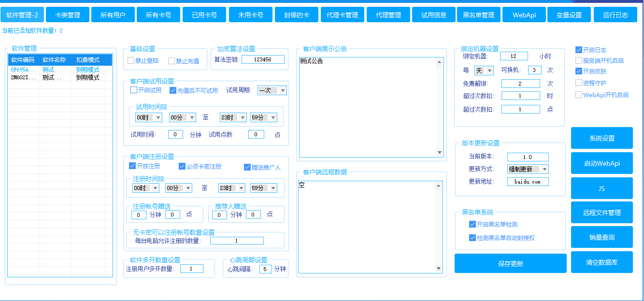Screen dimensions: 644x301
Task: Open 远程文件管理
Action: click(x=602, y=212)
